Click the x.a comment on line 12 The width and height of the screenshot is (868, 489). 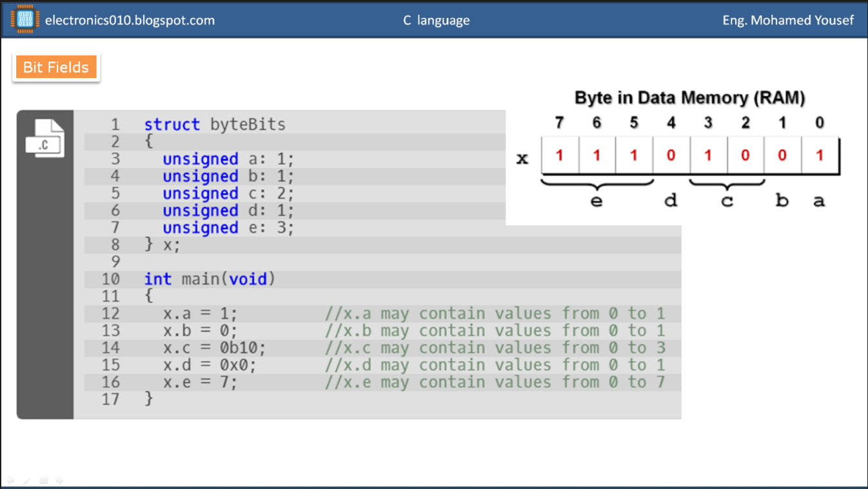[495, 314]
